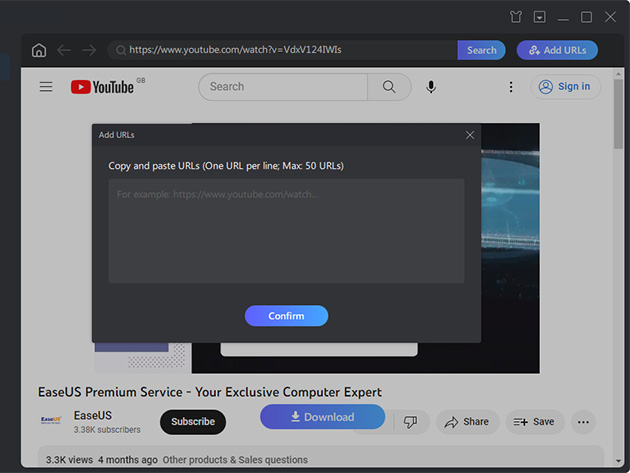Click the YouTube logo
This screenshot has height=473, width=630.
click(x=102, y=87)
